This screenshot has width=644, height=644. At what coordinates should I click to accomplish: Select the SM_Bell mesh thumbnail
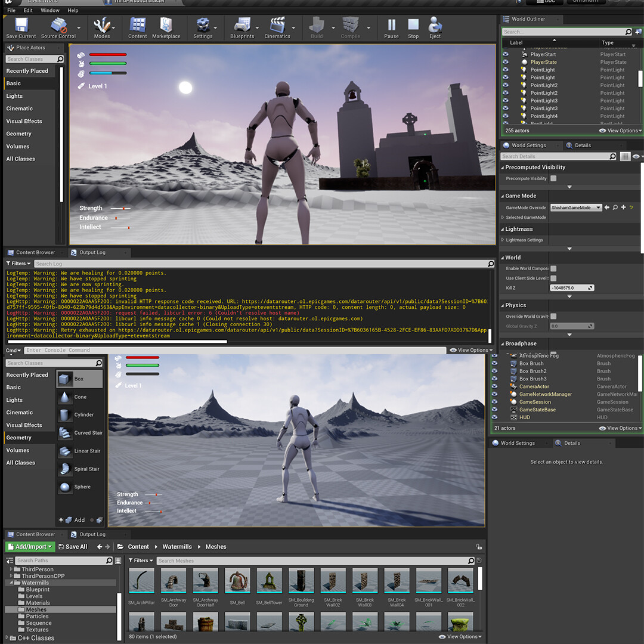(237, 580)
